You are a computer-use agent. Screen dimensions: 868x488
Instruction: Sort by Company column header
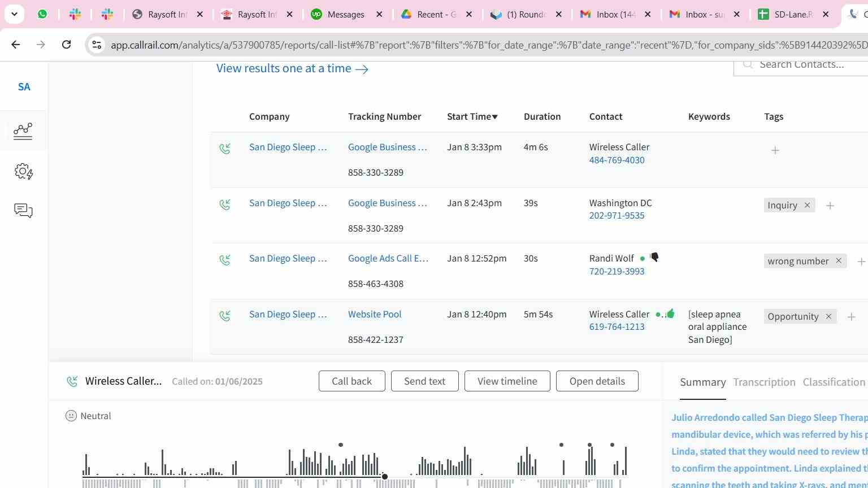coord(270,116)
